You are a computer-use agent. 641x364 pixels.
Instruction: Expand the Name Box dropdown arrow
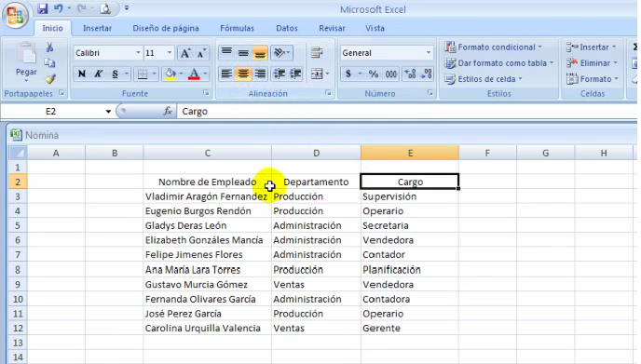tap(108, 111)
